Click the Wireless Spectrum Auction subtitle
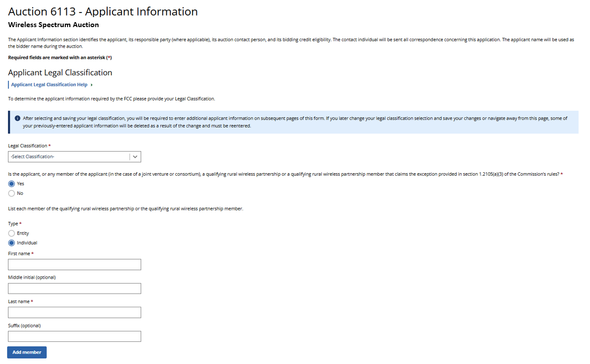590x364 pixels. point(53,25)
